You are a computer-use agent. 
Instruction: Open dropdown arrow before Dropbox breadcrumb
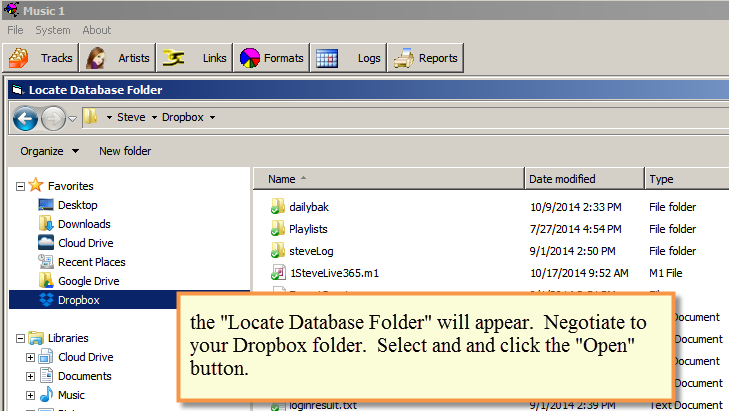pyautogui.click(x=154, y=118)
